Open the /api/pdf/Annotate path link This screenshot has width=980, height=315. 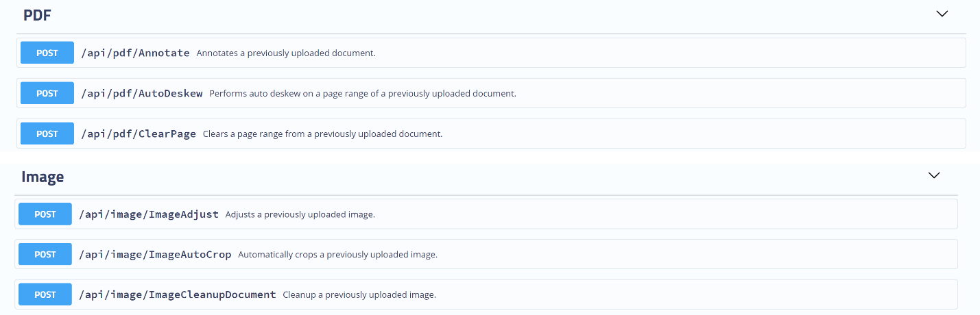point(135,53)
